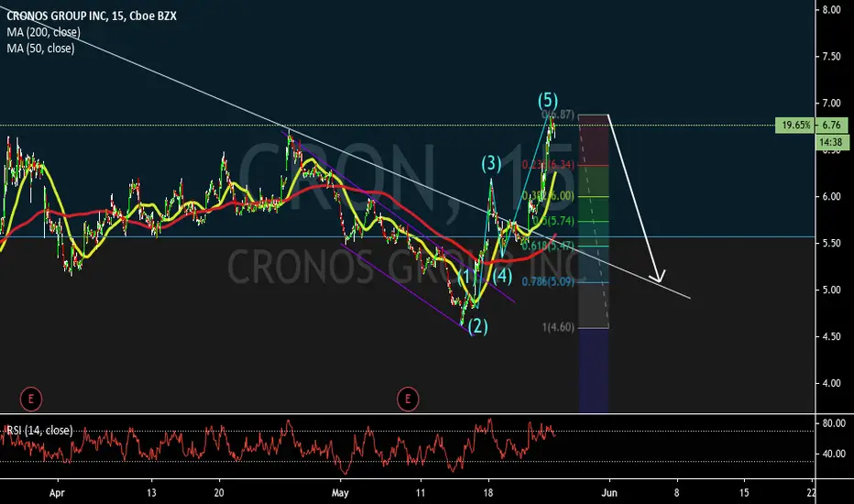This screenshot has width=854, height=504.
Task: Select the MA (200, close) indicator label
Action: click(x=44, y=32)
